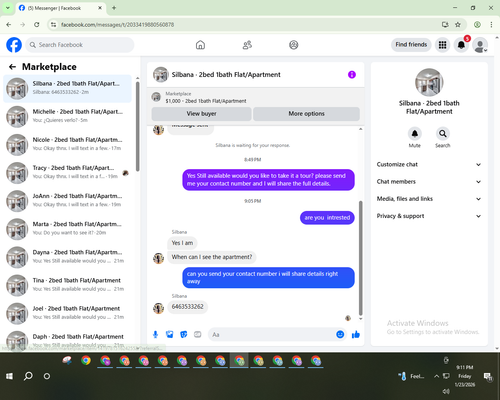Image resolution: width=500 pixels, height=400 pixels.
Task: Open a new browser tab
Action: tap(114, 8)
